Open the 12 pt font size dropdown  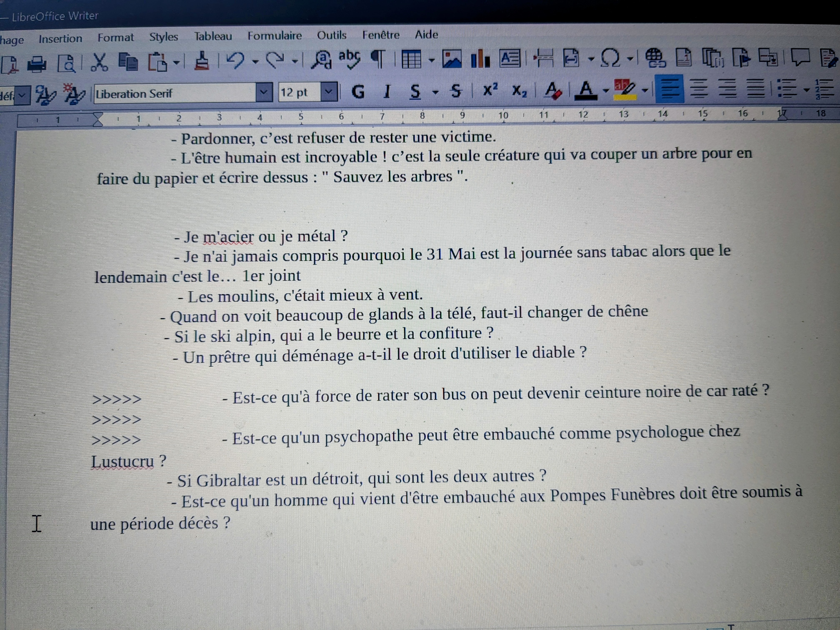coord(329,92)
